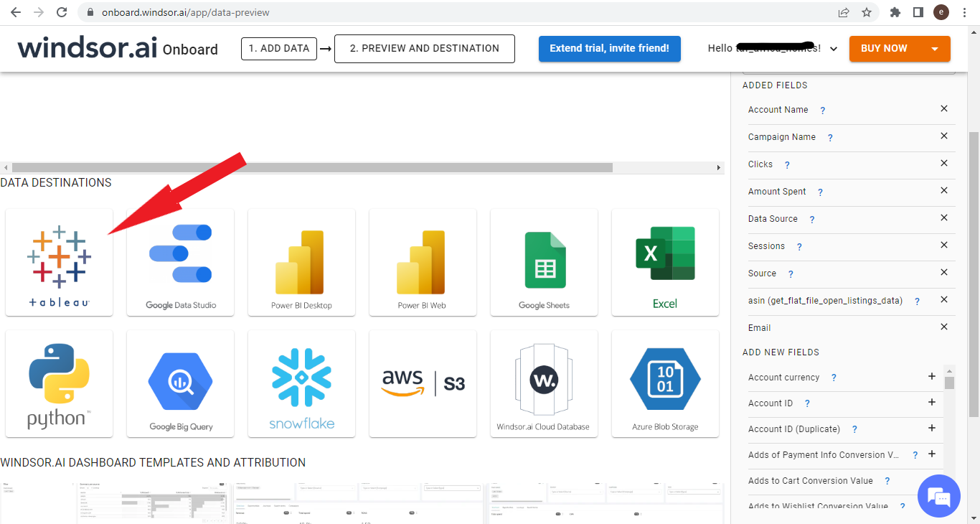
Task: Remove the Campaign Name field
Action: tap(944, 136)
